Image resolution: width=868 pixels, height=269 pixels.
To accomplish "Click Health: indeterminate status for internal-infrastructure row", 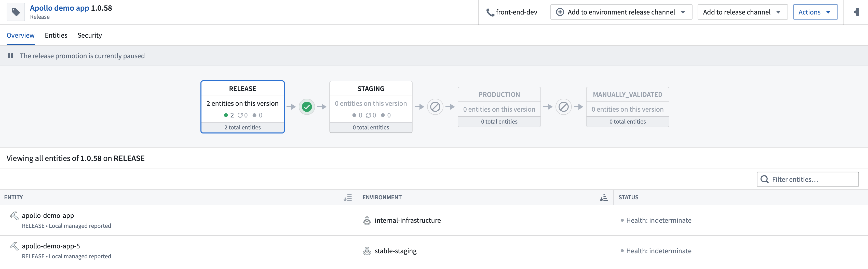I will [656, 221].
